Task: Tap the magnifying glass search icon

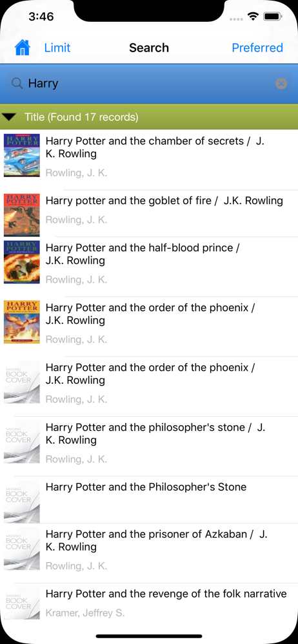Action: click(17, 83)
